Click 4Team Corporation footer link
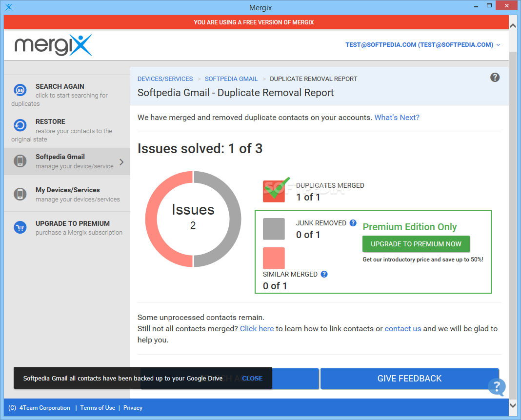 45,408
